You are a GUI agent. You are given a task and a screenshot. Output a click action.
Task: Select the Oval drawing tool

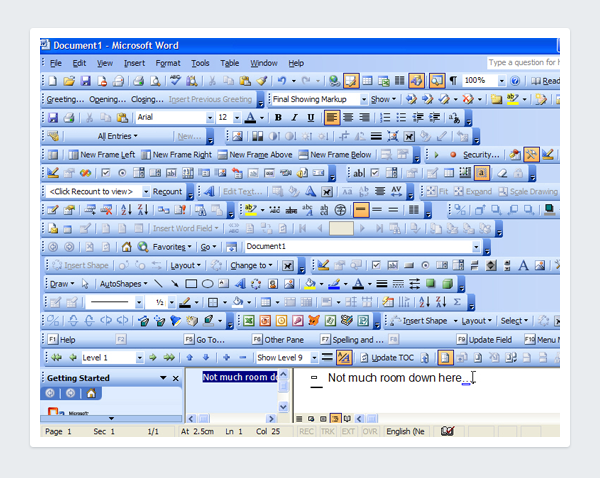point(207,284)
